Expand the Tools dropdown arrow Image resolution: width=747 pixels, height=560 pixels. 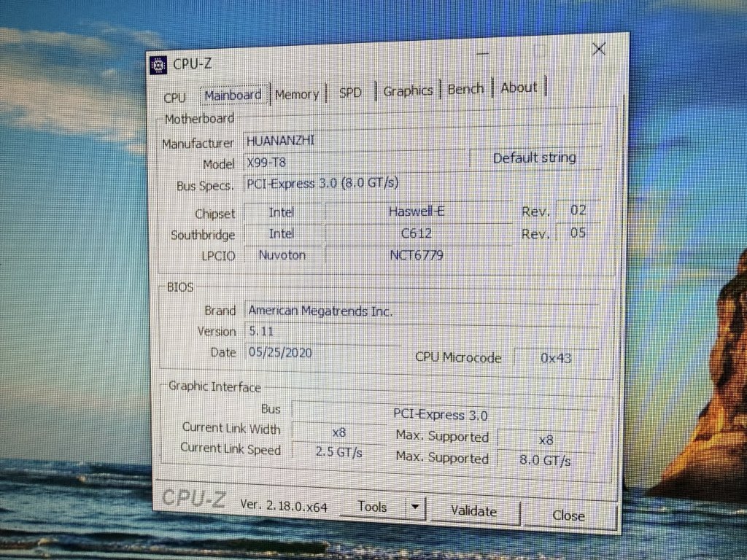(x=415, y=507)
